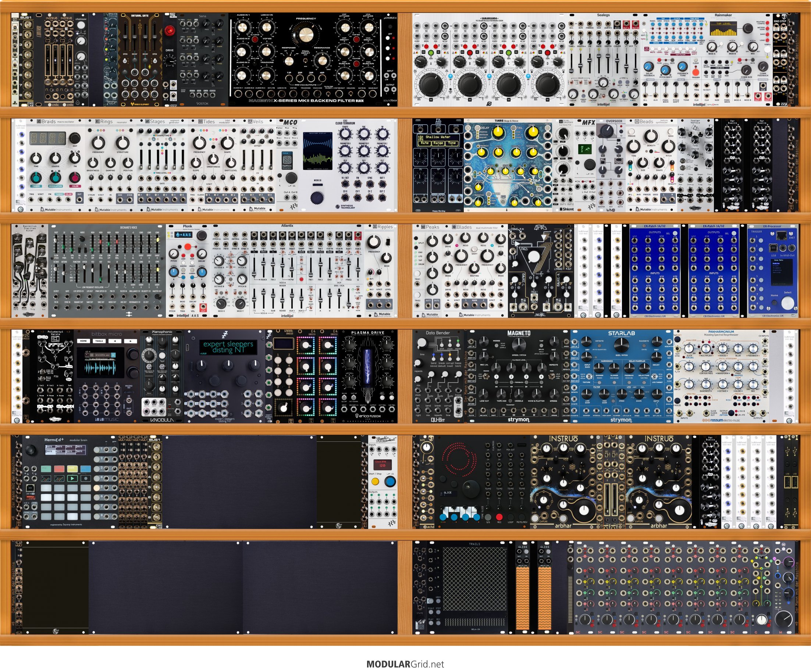
Task: Click the TRAILS touch grid pad
Action: [474, 579]
